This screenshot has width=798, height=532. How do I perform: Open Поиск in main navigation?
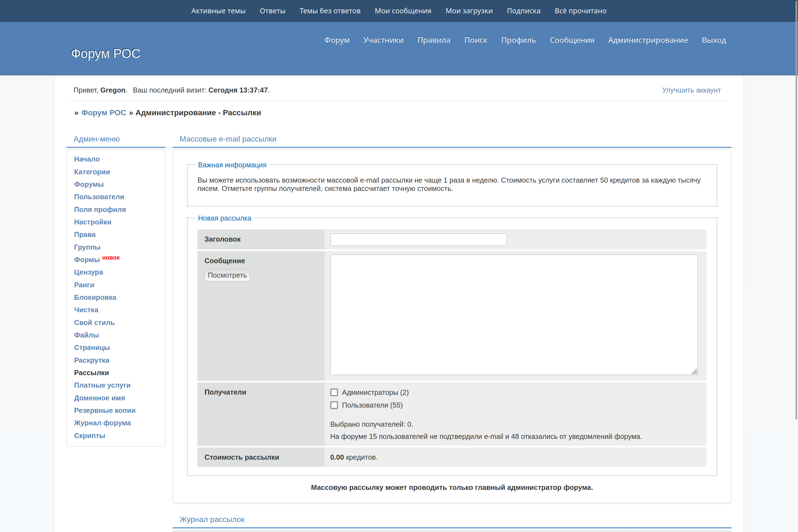point(476,40)
